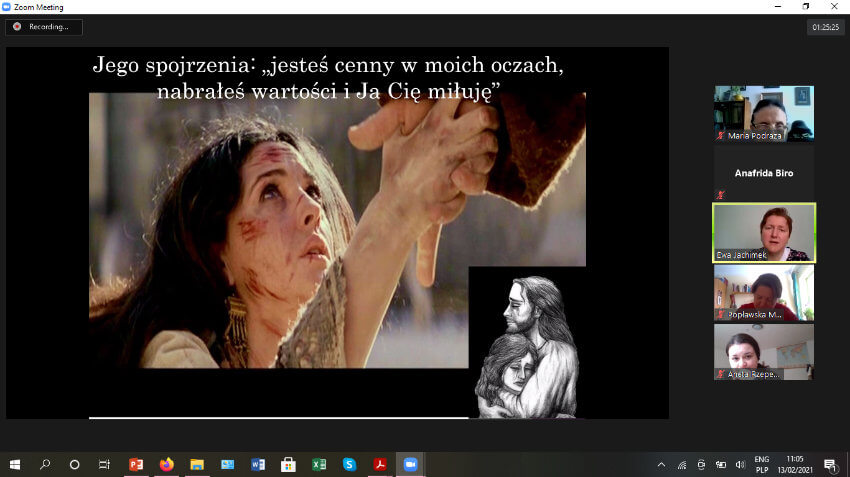This screenshot has width=850, height=477.
Task: Open Excel from the taskbar
Action: pyautogui.click(x=319, y=465)
